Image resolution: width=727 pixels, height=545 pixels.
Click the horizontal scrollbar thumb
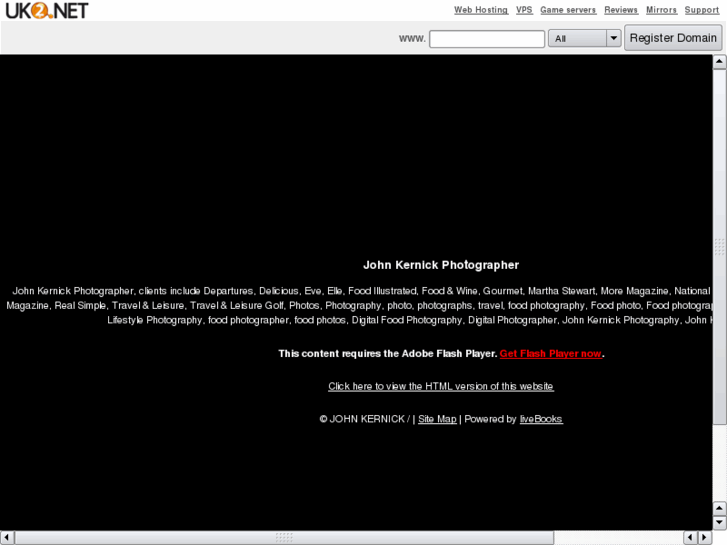(284, 537)
